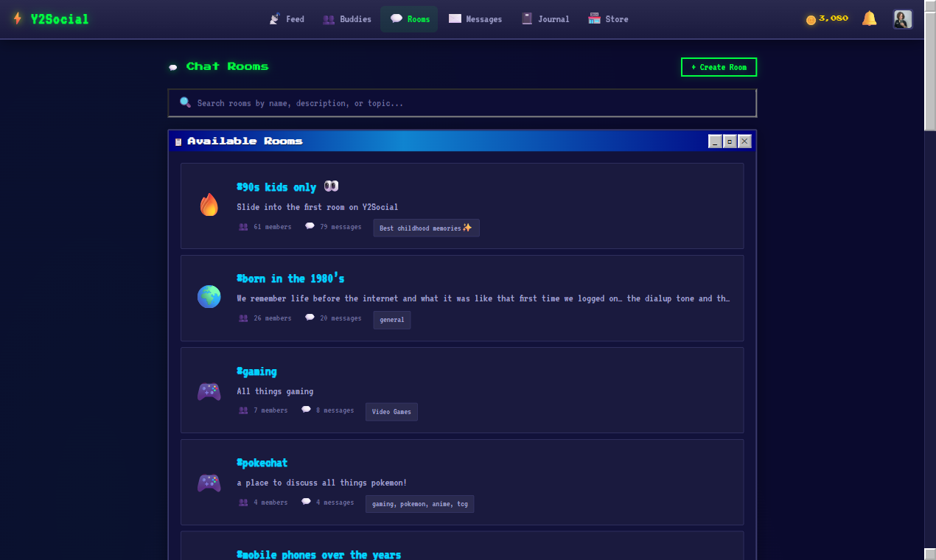Open notifications by clicking the bell icon

point(869,18)
